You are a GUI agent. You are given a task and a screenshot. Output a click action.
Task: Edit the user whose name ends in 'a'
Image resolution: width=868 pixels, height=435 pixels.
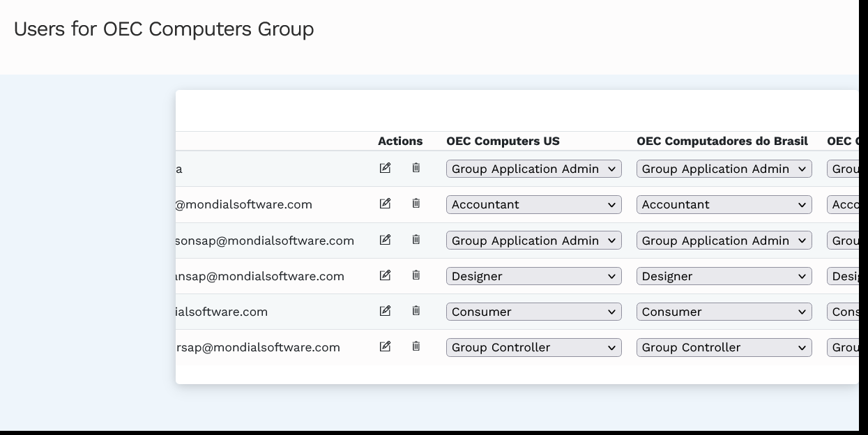pyautogui.click(x=385, y=168)
